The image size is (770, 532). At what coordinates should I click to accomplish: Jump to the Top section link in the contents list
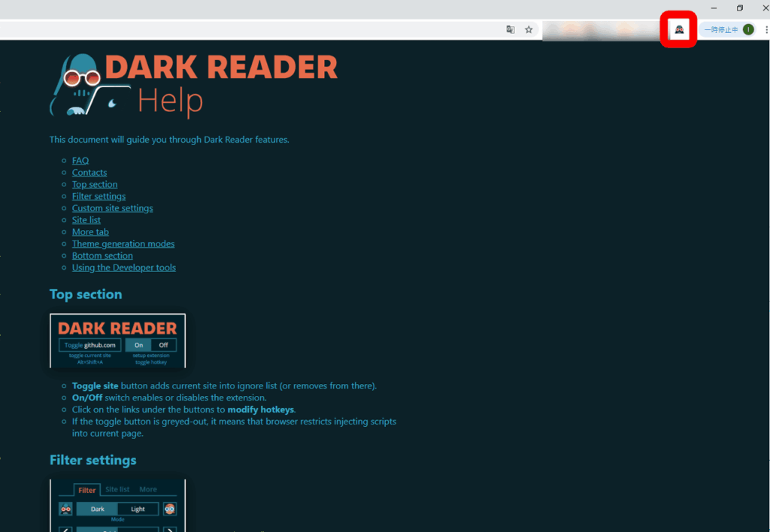pyautogui.click(x=95, y=185)
